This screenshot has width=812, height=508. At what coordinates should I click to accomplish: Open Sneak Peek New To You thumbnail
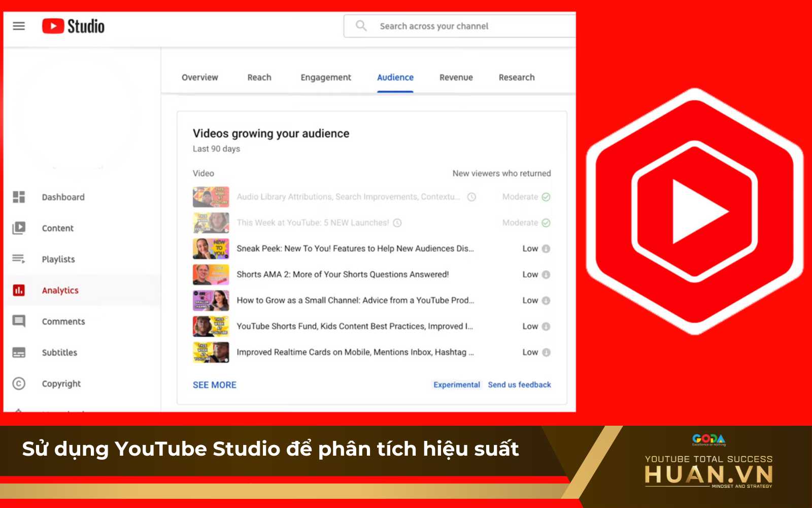(211, 249)
